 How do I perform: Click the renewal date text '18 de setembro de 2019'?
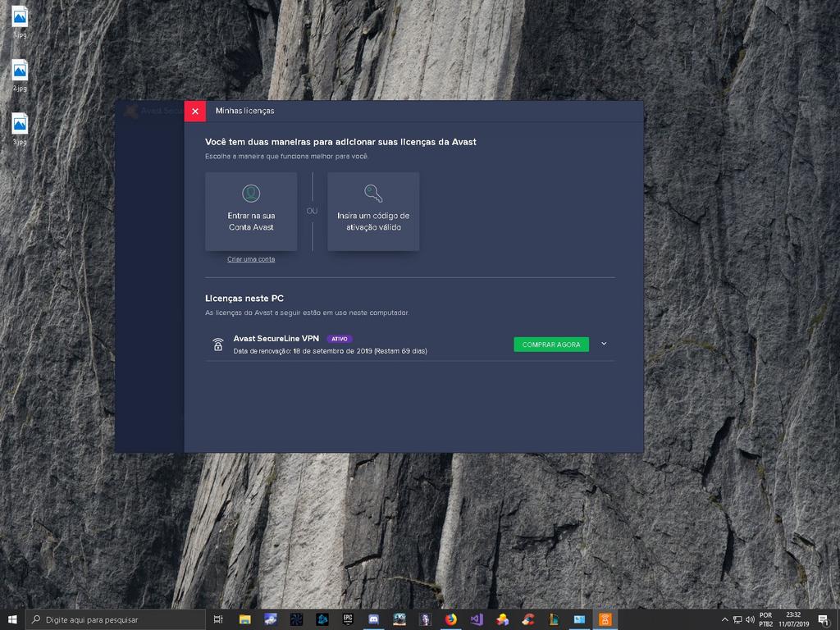coord(332,351)
